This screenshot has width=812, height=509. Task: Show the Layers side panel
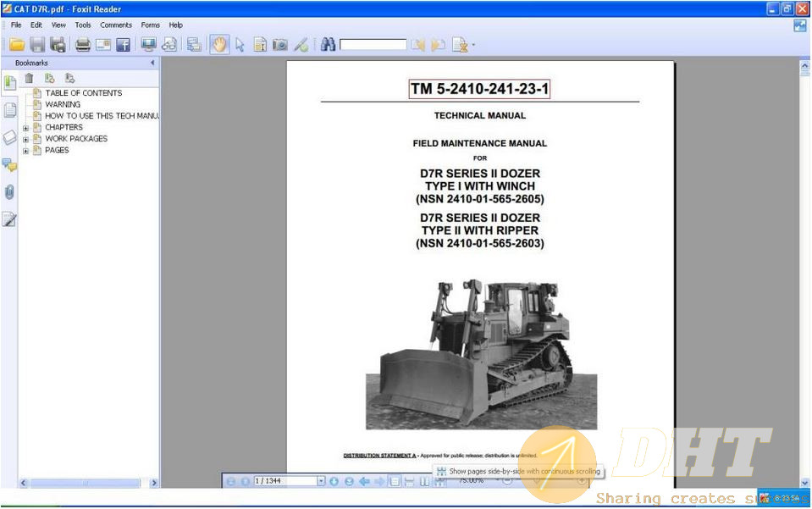[9, 137]
